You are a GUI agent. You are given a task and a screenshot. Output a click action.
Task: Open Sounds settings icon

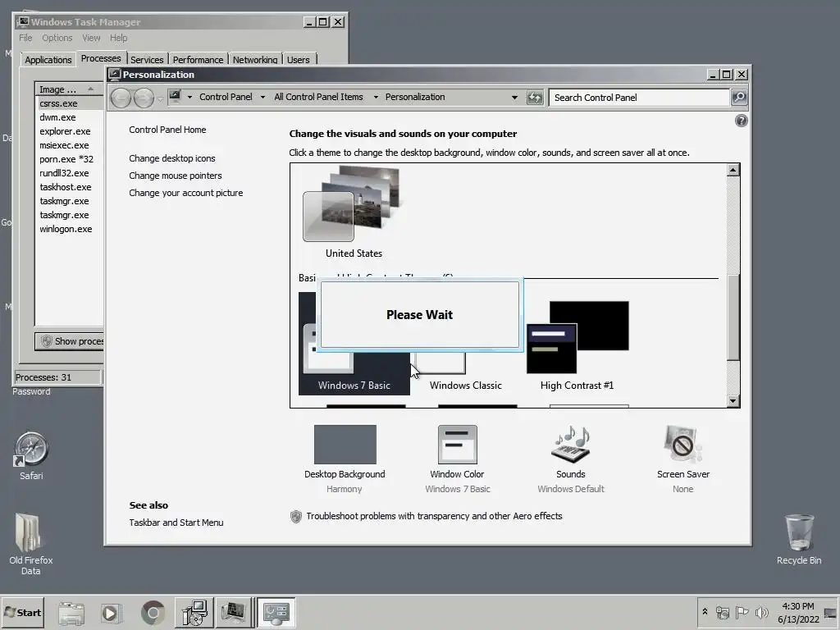click(571, 444)
